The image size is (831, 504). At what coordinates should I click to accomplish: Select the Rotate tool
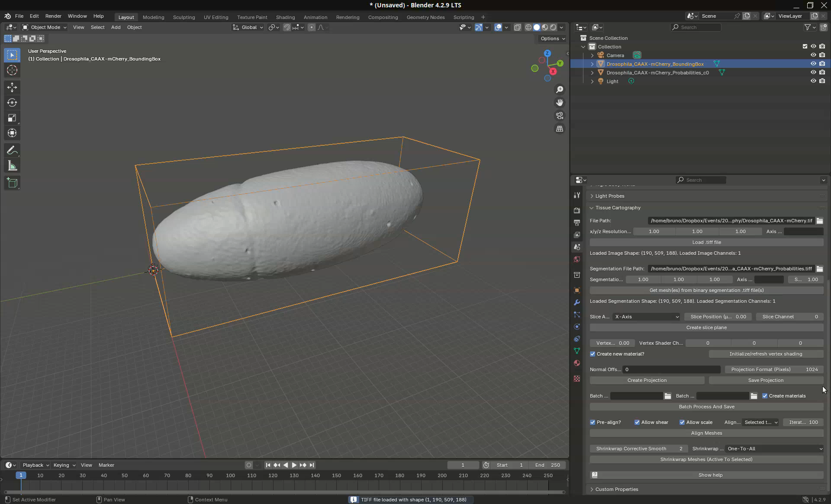[12, 103]
